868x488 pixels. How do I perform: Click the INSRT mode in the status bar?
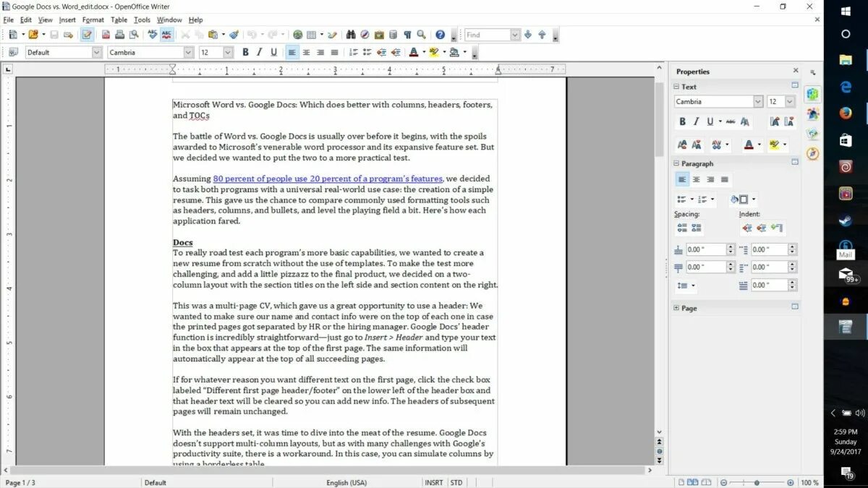tap(434, 482)
